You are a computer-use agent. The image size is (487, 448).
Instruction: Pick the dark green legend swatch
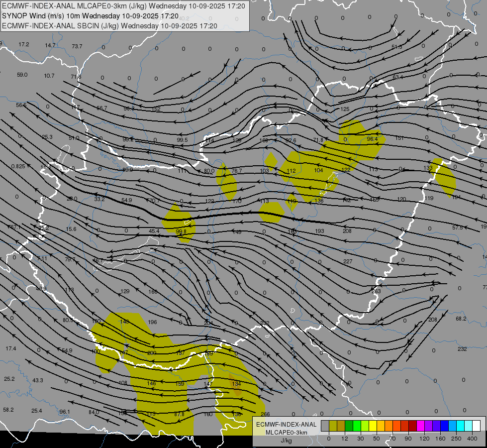pyautogui.click(x=349, y=426)
